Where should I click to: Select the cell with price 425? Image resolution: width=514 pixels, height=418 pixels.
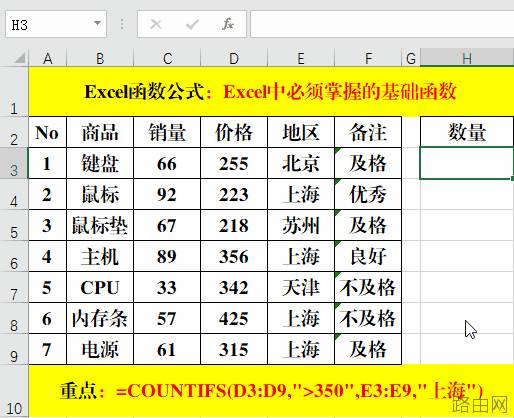point(234,318)
